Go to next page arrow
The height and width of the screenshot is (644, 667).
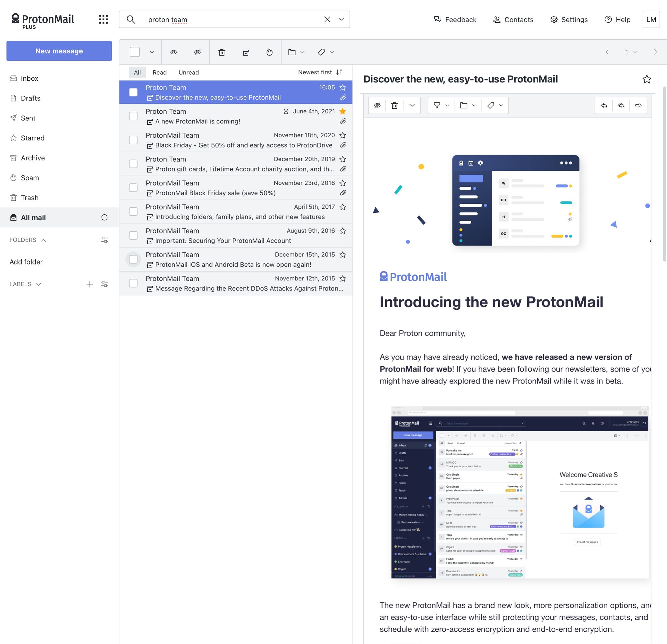[655, 52]
